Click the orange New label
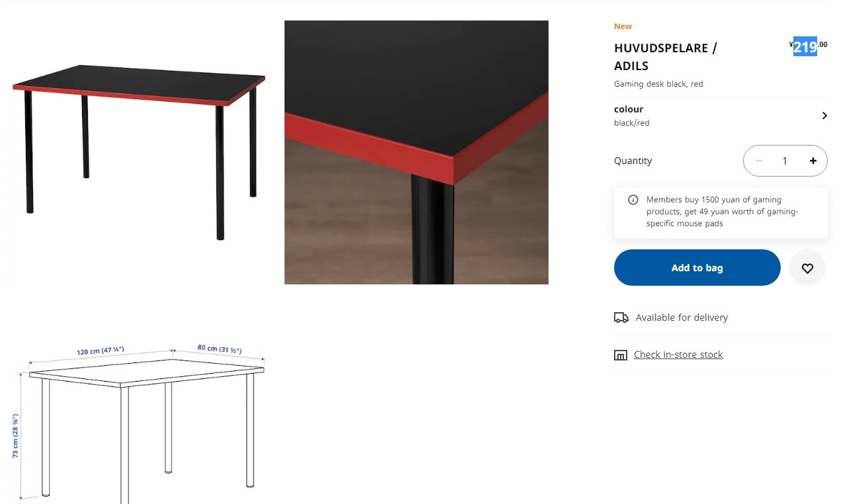Image resolution: width=841 pixels, height=504 pixels. pos(623,26)
